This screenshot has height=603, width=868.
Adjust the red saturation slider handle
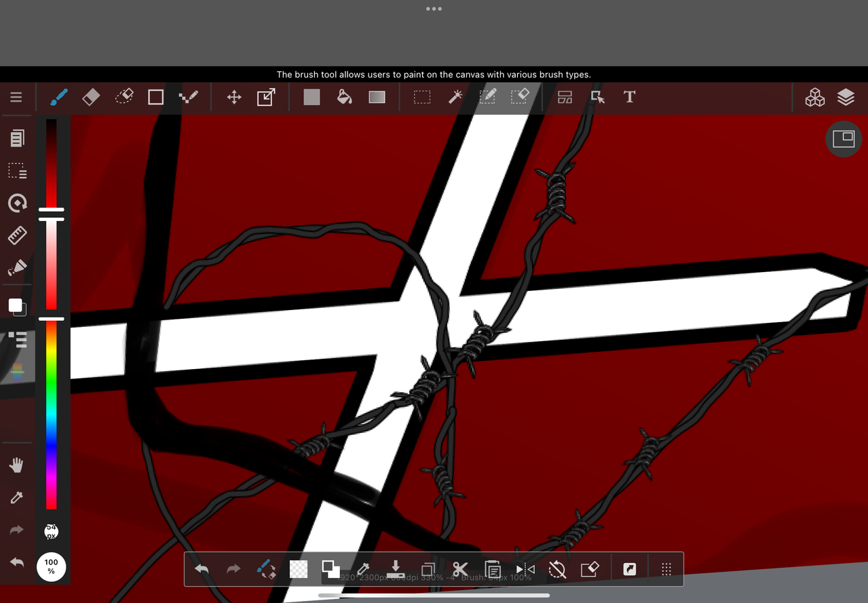pyautogui.click(x=51, y=219)
